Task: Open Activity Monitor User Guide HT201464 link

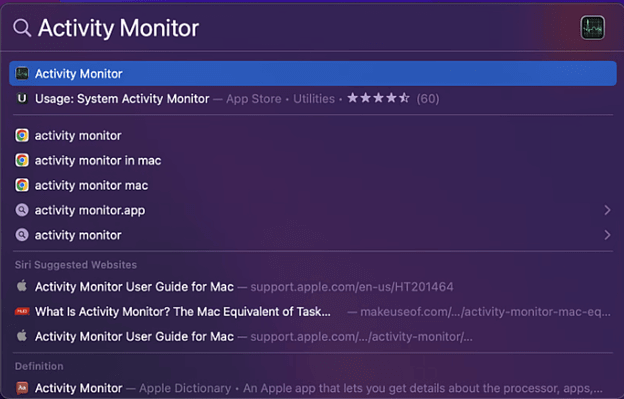Action: pyautogui.click(x=313, y=287)
